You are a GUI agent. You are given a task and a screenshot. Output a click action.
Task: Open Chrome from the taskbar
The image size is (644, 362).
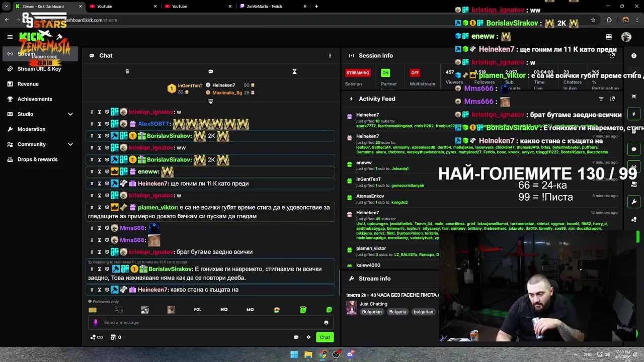pos(323,354)
